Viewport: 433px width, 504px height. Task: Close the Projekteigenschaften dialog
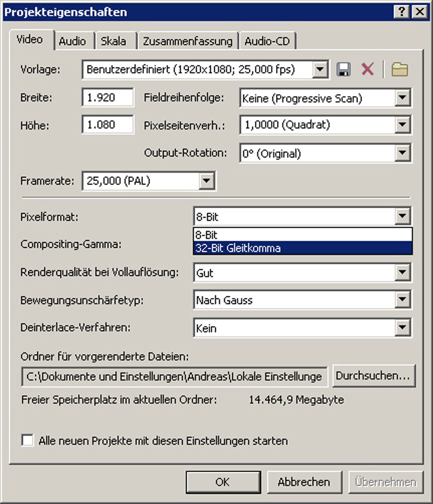[418, 11]
